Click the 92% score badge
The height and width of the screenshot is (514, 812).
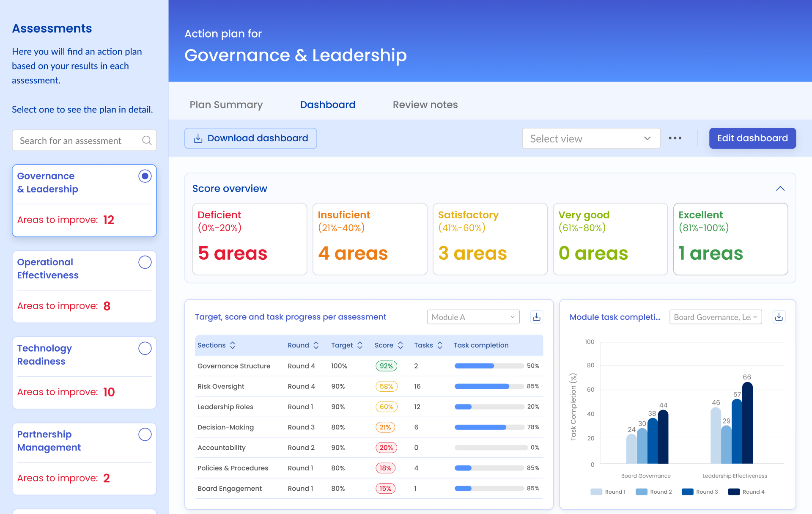386,366
